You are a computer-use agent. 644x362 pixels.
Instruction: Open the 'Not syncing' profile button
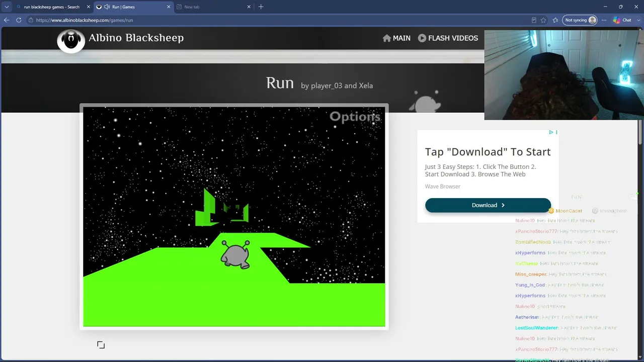[x=580, y=20]
